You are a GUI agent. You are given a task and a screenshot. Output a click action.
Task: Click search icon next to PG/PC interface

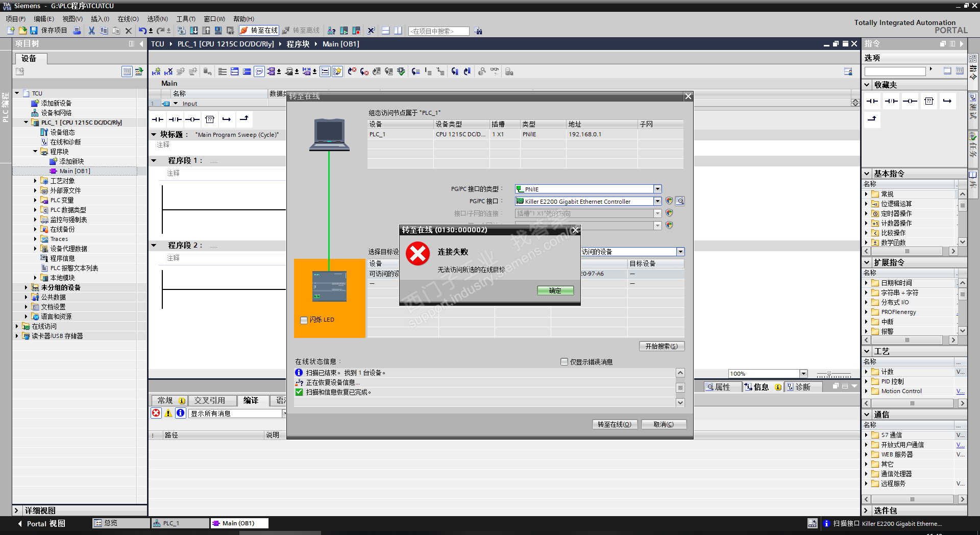click(680, 201)
